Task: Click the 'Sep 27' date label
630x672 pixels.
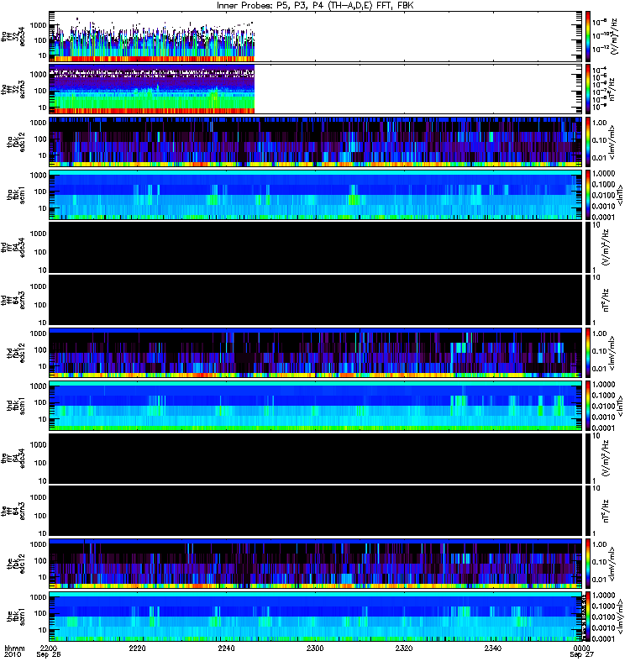Action: coord(581,654)
